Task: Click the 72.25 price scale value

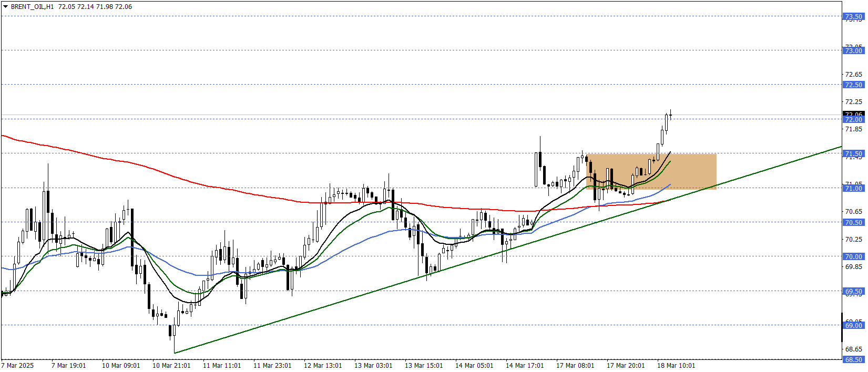Action: (x=854, y=101)
